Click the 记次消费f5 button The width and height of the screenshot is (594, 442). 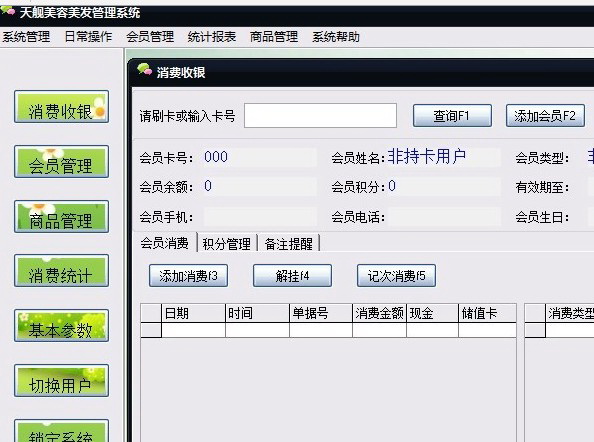tap(396, 276)
